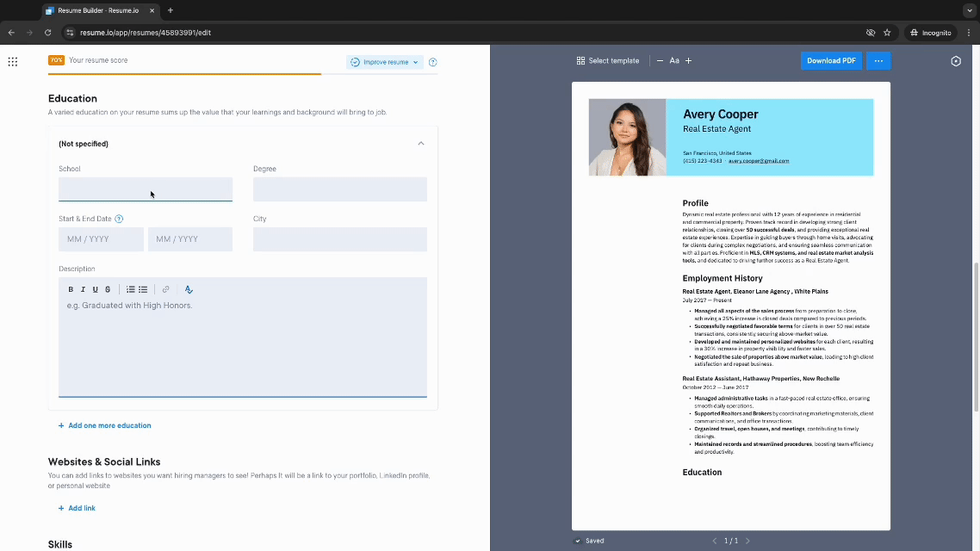Image resolution: width=980 pixels, height=551 pixels.
Task: Open the apps grid icon top left
Action: tap(12, 61)
